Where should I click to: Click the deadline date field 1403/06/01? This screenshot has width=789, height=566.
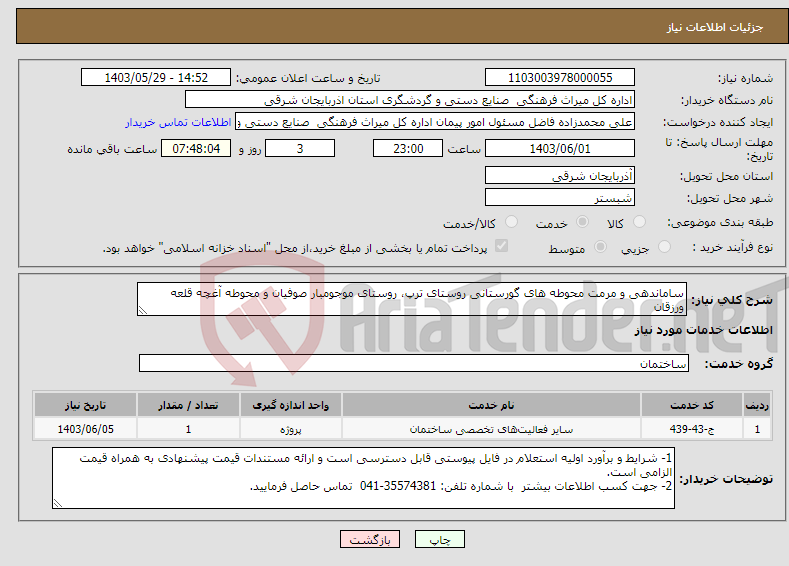coord(560,148)
